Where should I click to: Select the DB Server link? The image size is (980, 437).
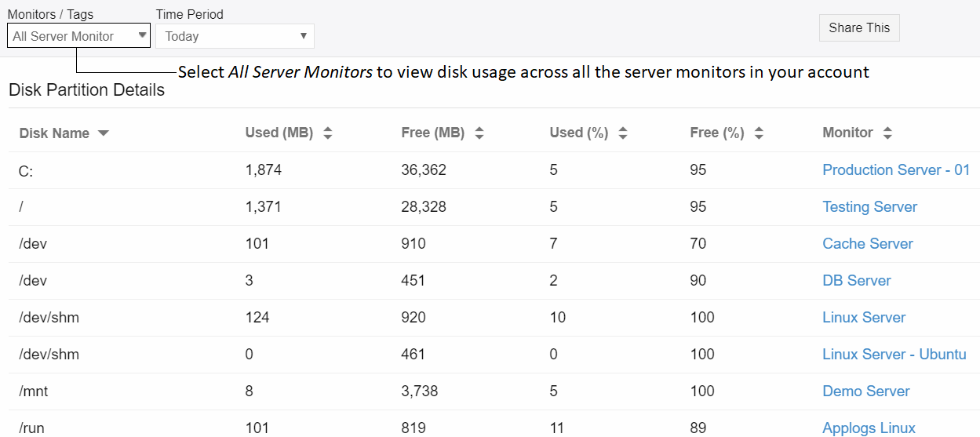click(x=856, y=281)
